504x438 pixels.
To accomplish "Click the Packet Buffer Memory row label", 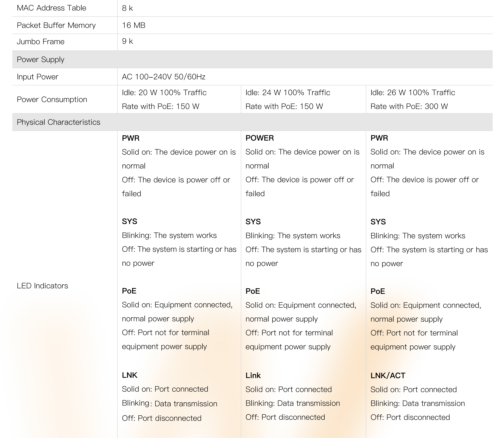I will pyautogui.click(x=56, y=25).
